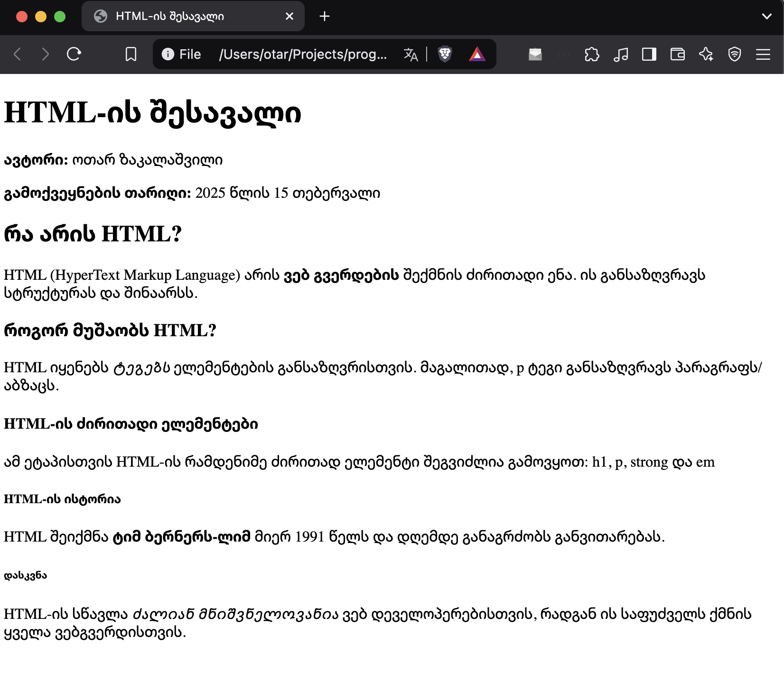Click the bold label ავტორი:
The width and height of the screenshot is (784, 681).
click(36, 160)
